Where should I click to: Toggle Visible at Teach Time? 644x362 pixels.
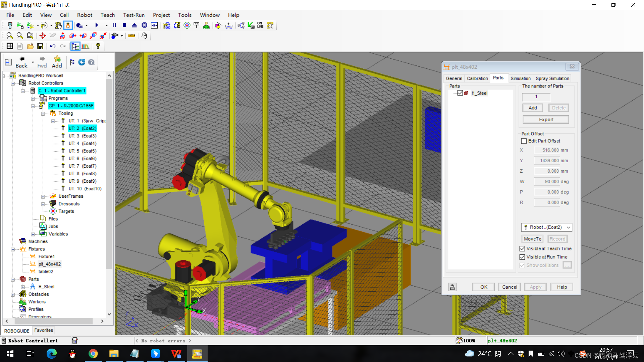pyautogui.click(x=522, y=249)
